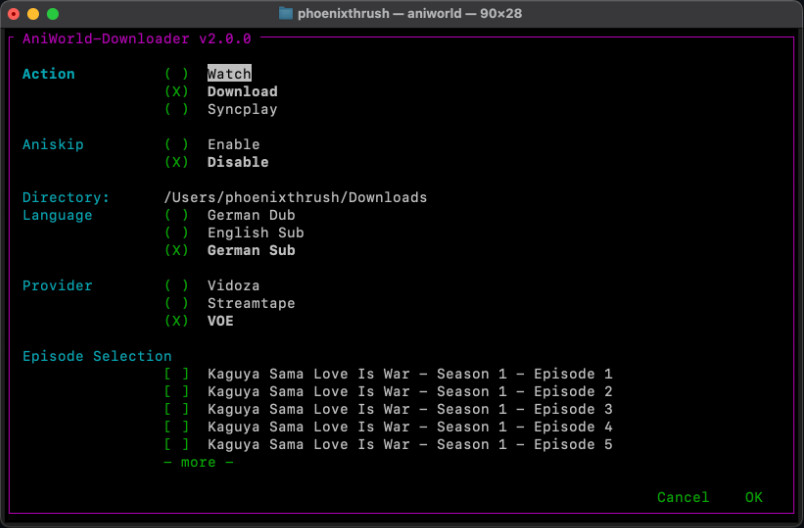The image size is (804, 528).
Task: Click the folder icon in the title bar
Action: (286, 13)
